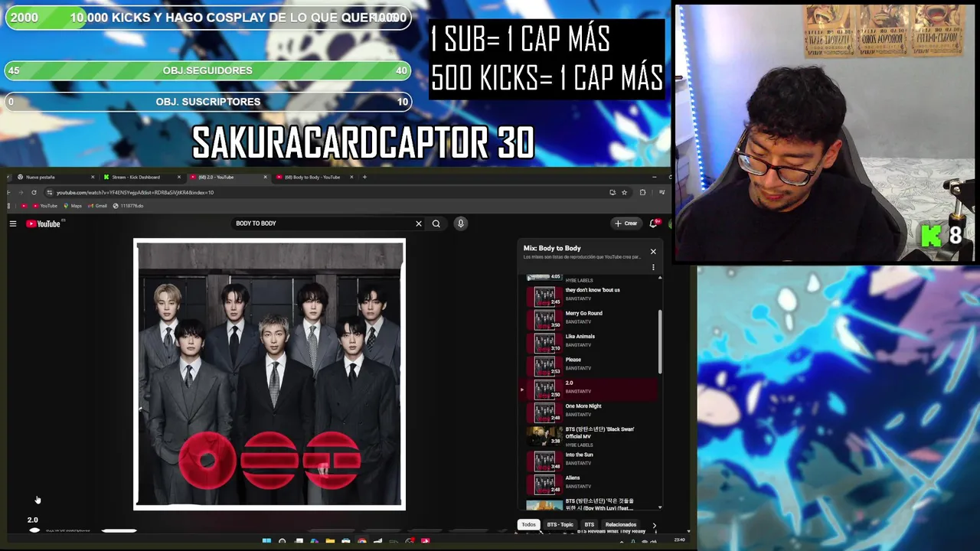Screen dimensions: 980x551
Task: Open the YouTube hamburger guide menu
Action: [x=13, y=223]
